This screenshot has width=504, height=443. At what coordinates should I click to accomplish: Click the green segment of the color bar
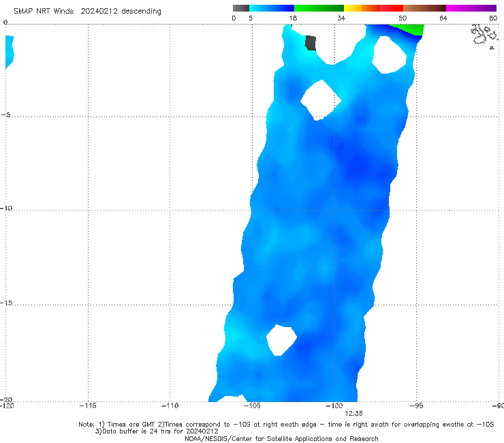pos(319,8)
